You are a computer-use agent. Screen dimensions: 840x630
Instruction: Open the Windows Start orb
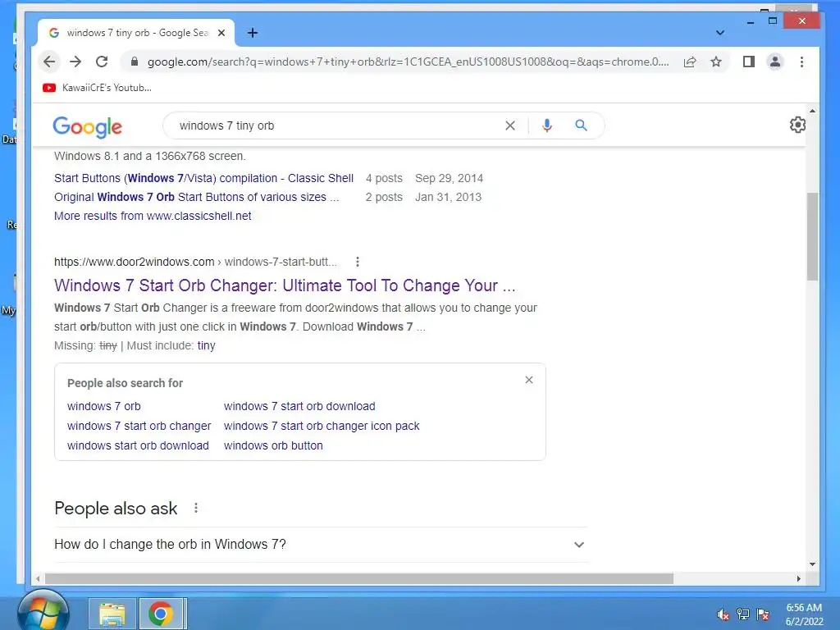(43, 612)
